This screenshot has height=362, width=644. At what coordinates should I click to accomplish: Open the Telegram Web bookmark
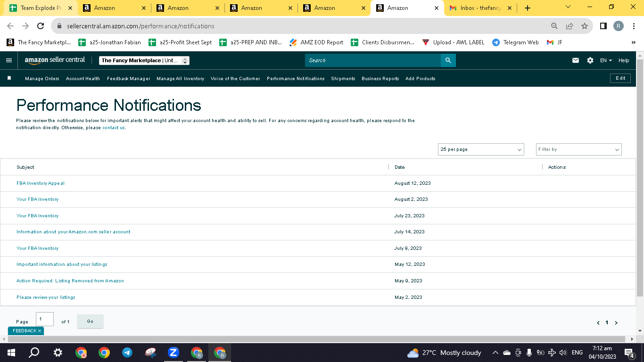click(x=515, y=42)
